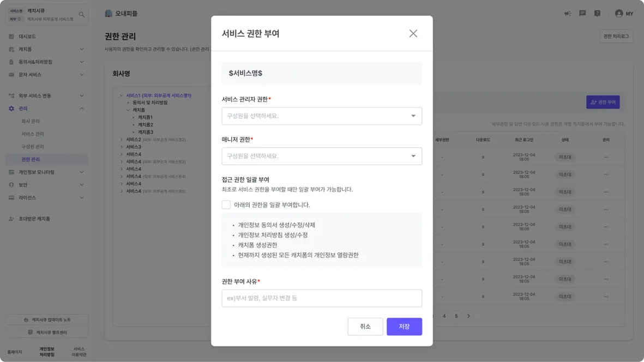
Task: Click the 저장 button
Action: click(x=404, y=327)
